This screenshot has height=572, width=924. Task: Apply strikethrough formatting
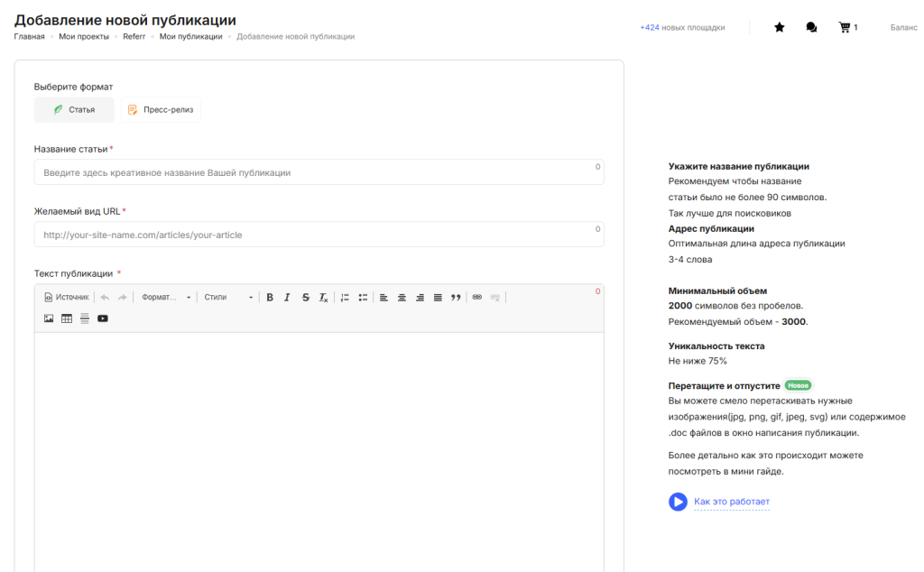coord(305,297)
